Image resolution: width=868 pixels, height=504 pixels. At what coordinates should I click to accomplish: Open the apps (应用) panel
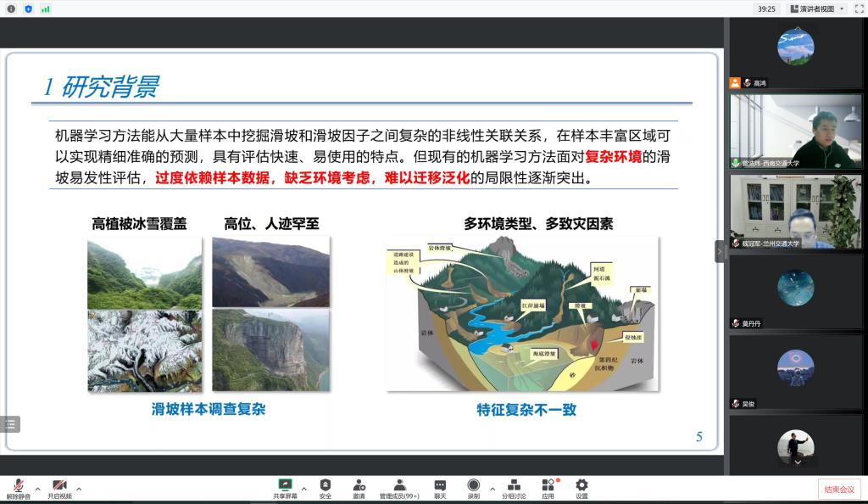[548, 488]
